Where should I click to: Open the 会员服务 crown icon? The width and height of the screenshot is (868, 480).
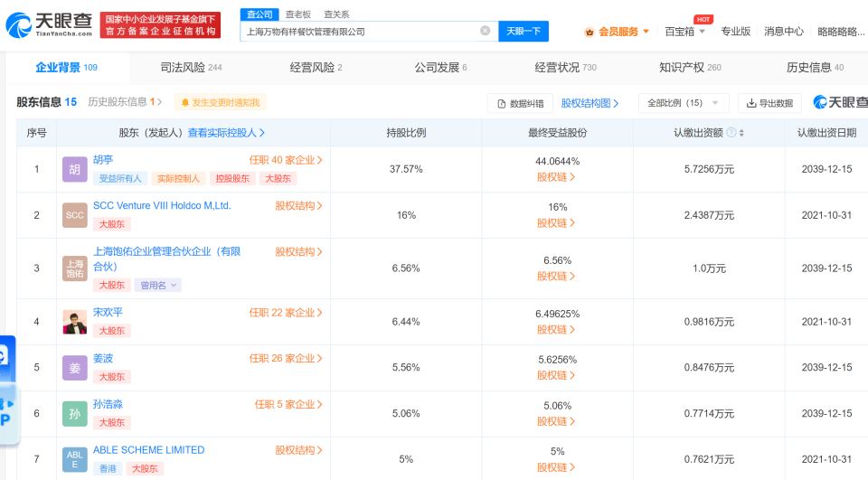(590, 33)
